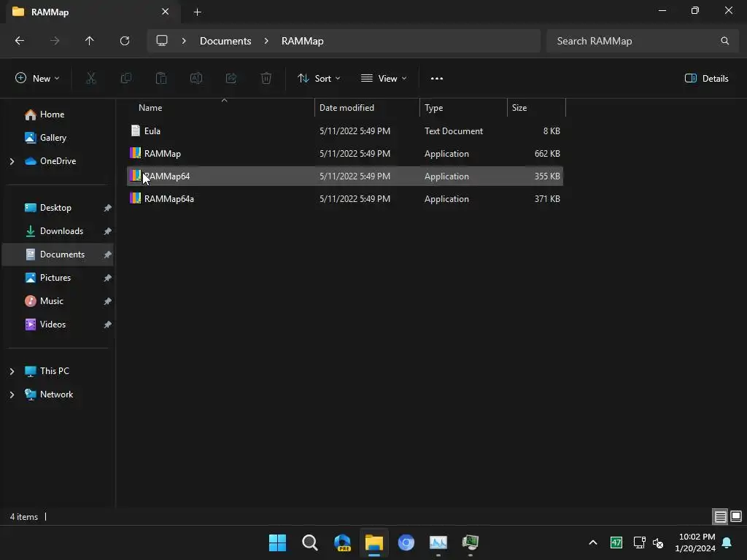Sort by Date modified column header

coord(368,108)
